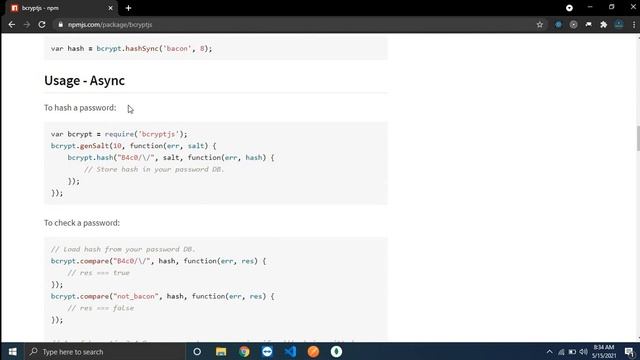The width and height of the screenshot is (640, 360).
Task: Open the Windows notification center
Action: [629, 351]
